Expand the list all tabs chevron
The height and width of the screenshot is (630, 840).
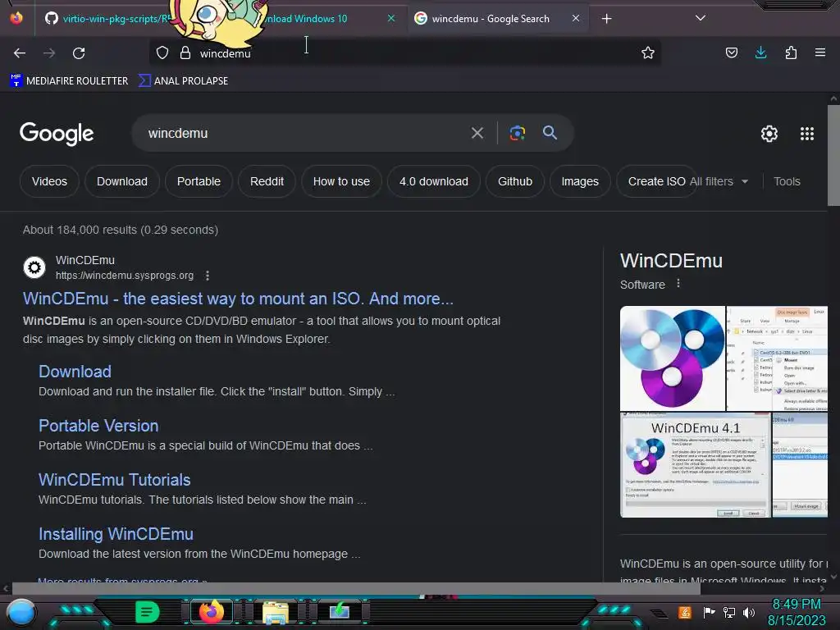click(701, 18)
